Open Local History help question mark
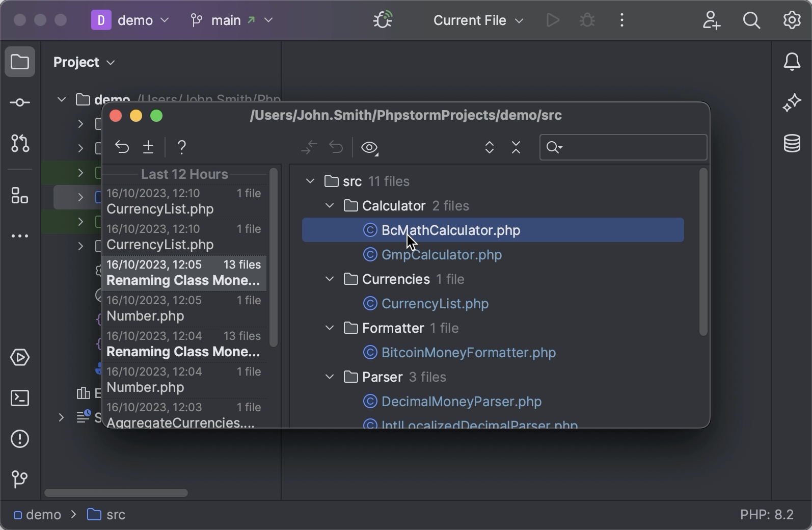812x530 pixels. (x=182, y=148)
